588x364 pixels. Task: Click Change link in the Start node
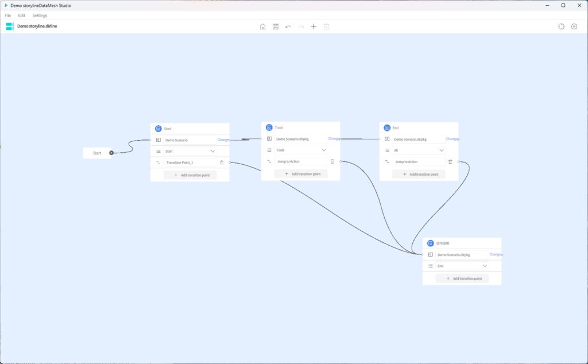click(x=223, y=139)
